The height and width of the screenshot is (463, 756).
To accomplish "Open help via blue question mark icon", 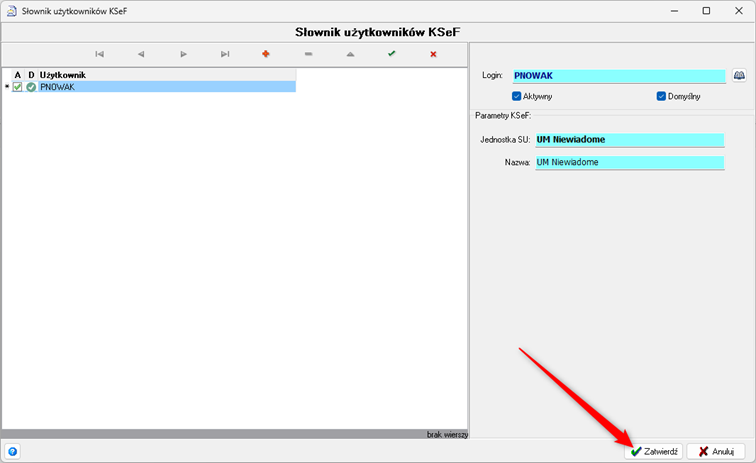I will [x=12, y=452].
